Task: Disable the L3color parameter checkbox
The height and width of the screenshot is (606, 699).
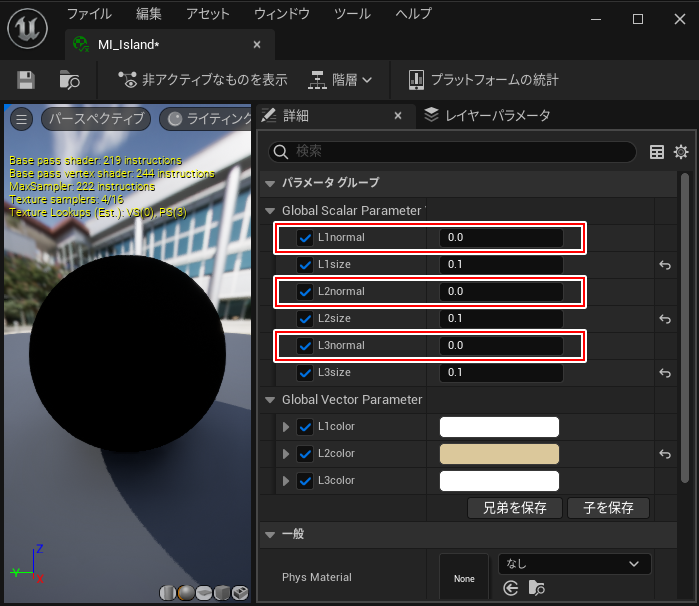Action: [305, 481]
